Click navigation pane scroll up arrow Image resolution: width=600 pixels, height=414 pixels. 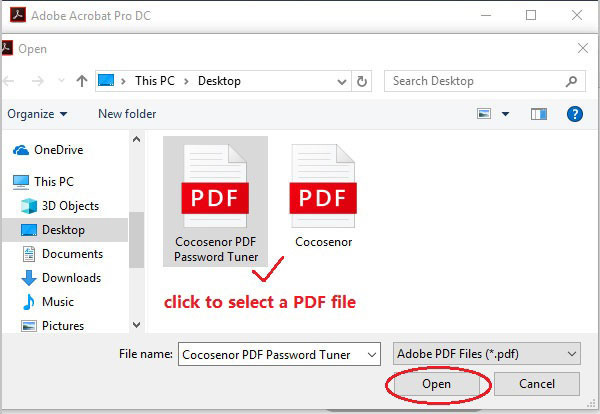136,140
